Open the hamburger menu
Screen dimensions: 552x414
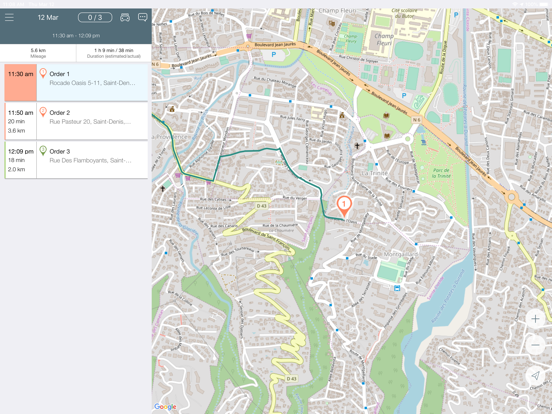[10, 17]
